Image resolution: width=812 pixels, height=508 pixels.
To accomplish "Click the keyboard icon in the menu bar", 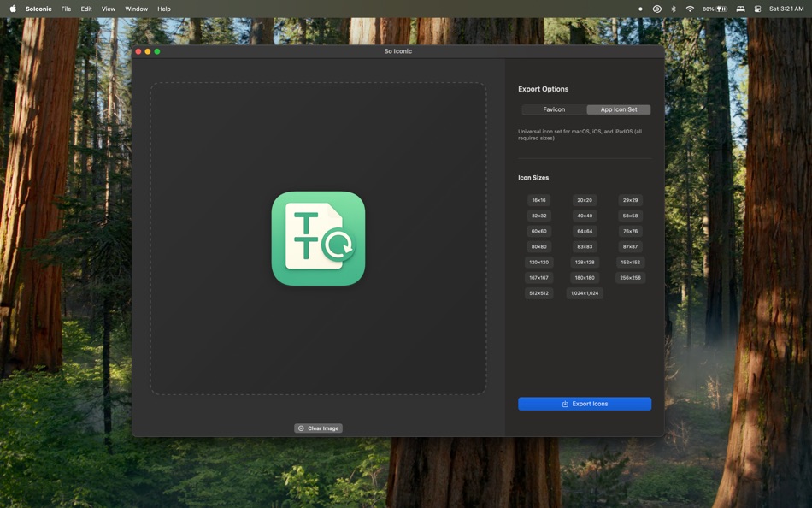I will [738, 9].
